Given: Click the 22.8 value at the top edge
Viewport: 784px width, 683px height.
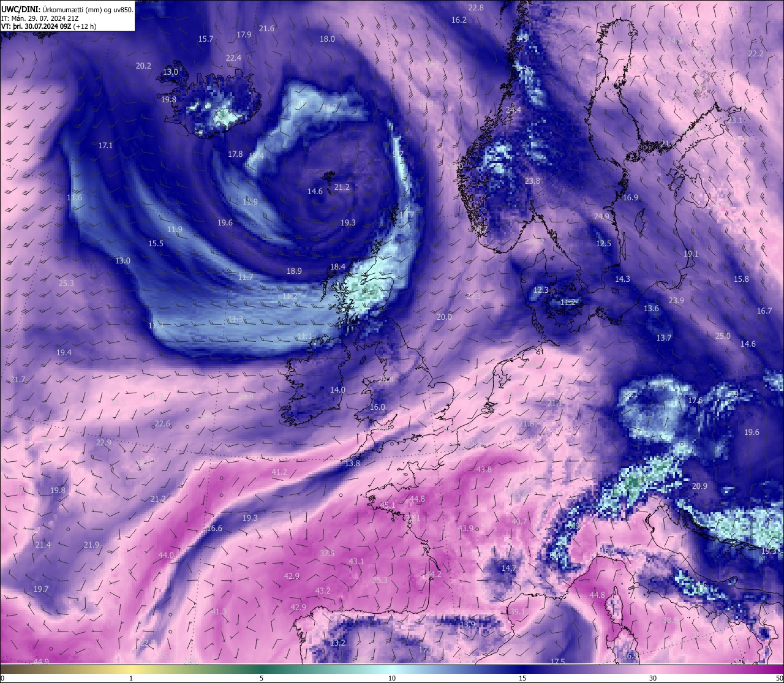Looking at the screenshot, I should pyautogui.click(x=476, y=8).
